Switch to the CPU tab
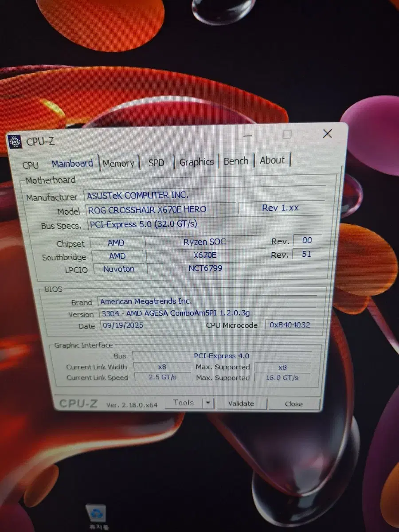The height and width of the screenshot is (532, 399). coord(30,165)
